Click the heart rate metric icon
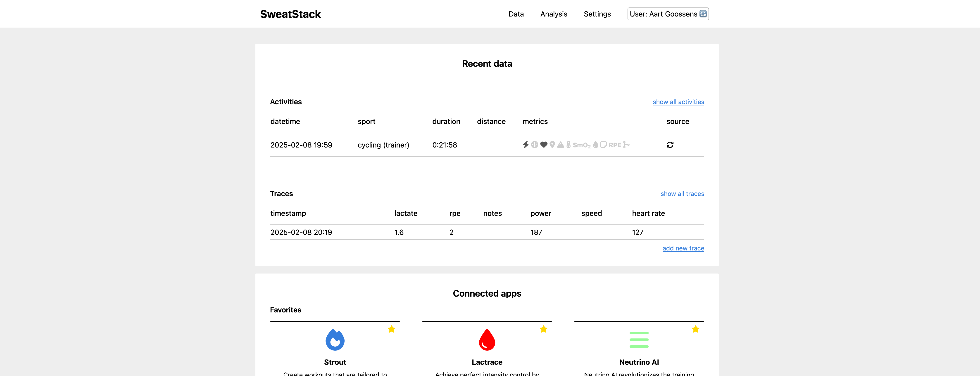 click(544, 145)
